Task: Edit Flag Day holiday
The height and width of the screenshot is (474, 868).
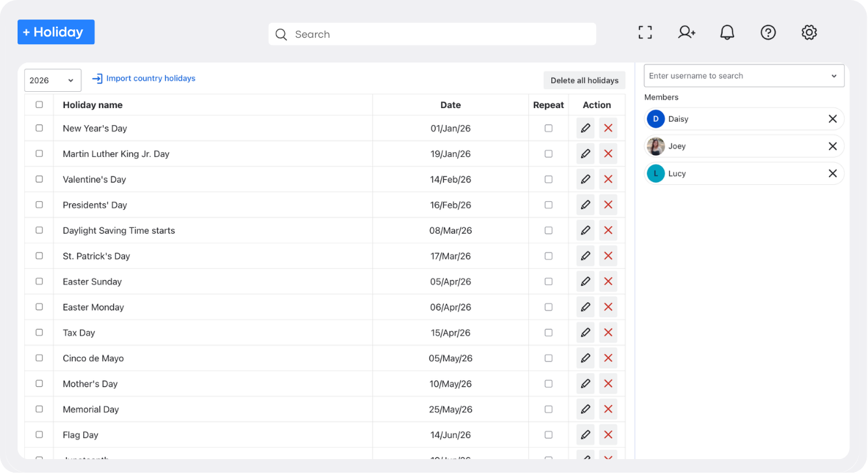Action: coord(586,434)
